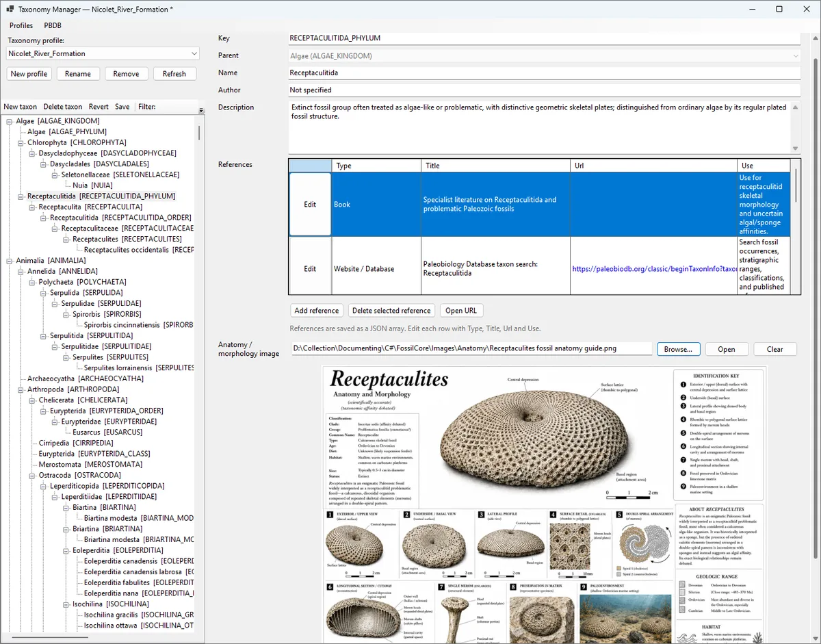The height and width of the screenshot is (644, 821).
Task: Select the Book type cell
Action: click(x=376, y=205)
